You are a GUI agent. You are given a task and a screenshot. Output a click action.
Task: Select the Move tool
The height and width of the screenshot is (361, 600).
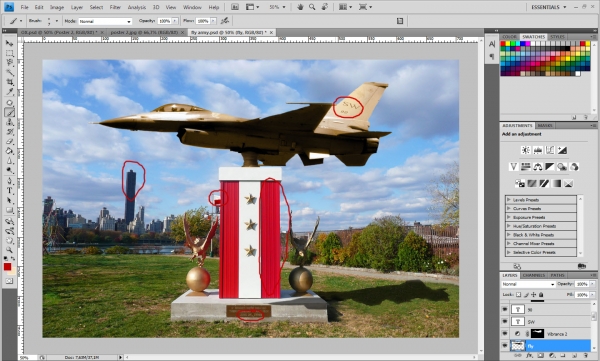[x=10, y=44]
